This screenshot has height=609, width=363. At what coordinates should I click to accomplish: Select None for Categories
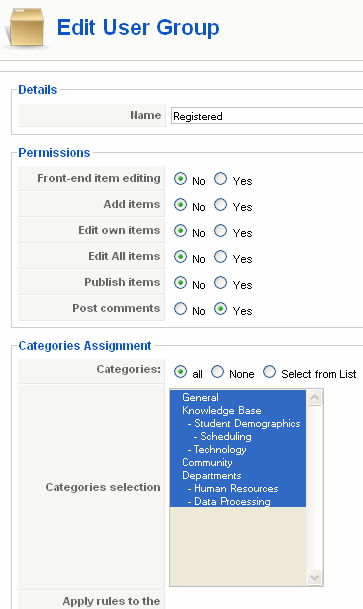217,372
